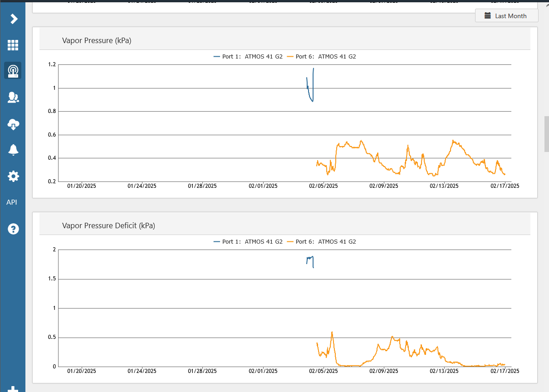Viewport: 549px width, 392px height.
Task: Toggle Port 6 series in Vapor Pressure legend
Action: pos(325,57)
